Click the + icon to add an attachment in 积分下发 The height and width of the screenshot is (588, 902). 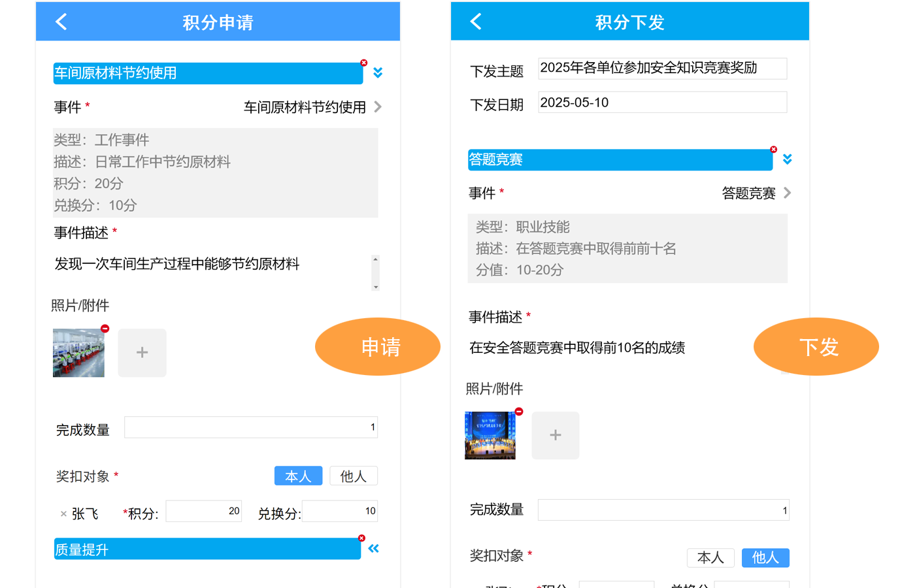[555, 435]
